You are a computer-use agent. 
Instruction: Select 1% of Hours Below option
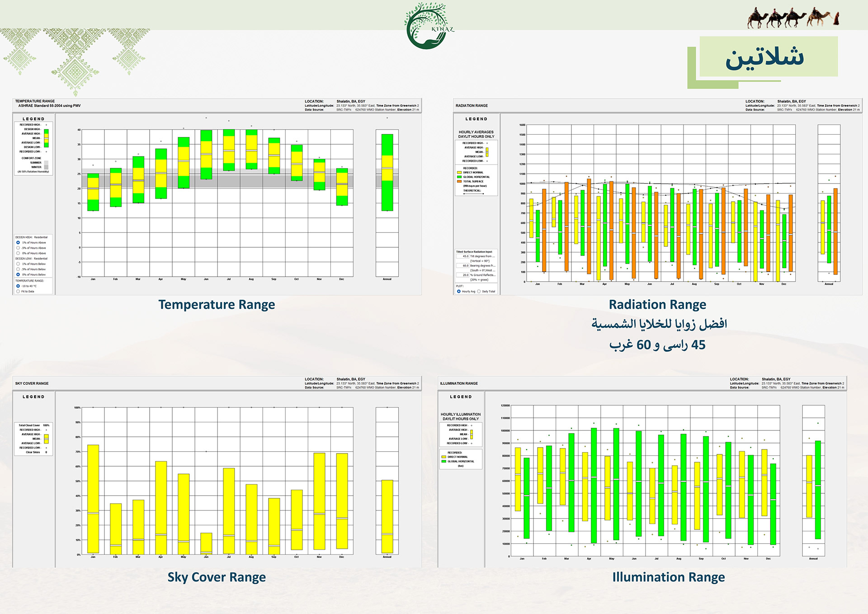point(18,264)
